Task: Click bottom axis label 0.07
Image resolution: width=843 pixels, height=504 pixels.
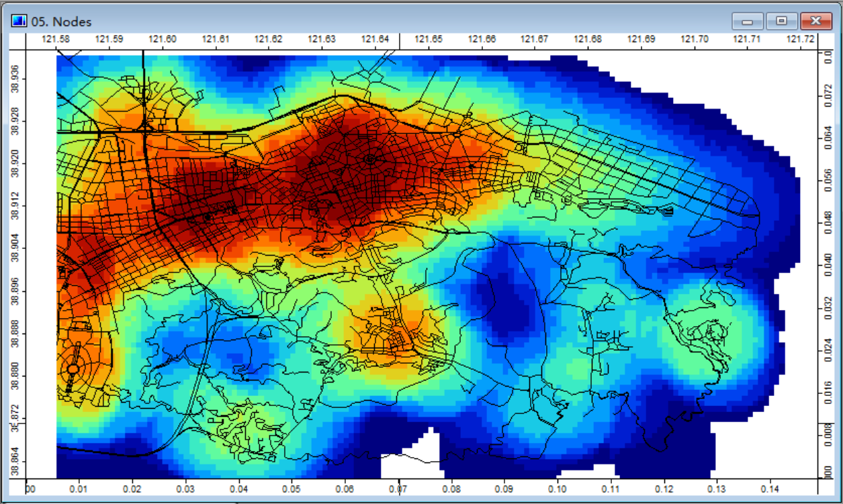Action: [398, 491]
